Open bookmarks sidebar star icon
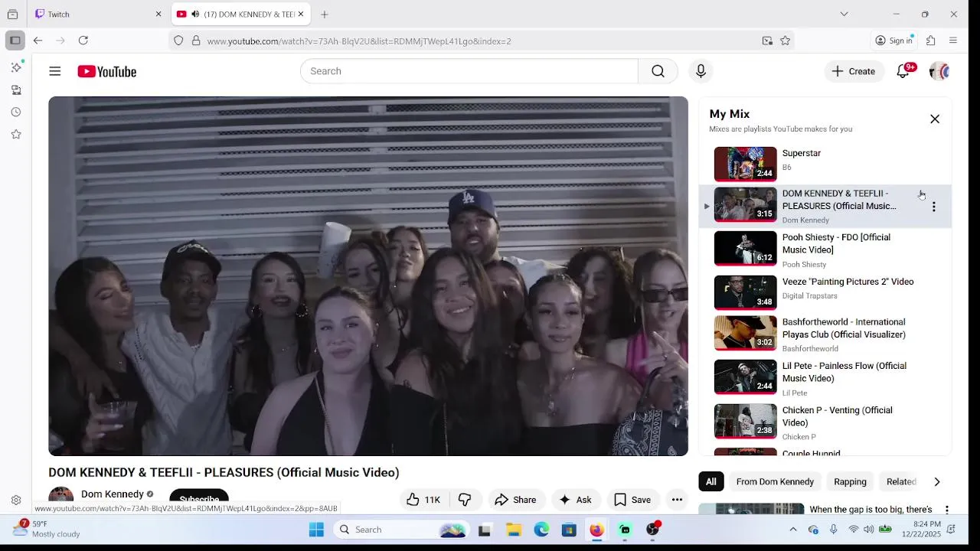 (x=16, y=134)
